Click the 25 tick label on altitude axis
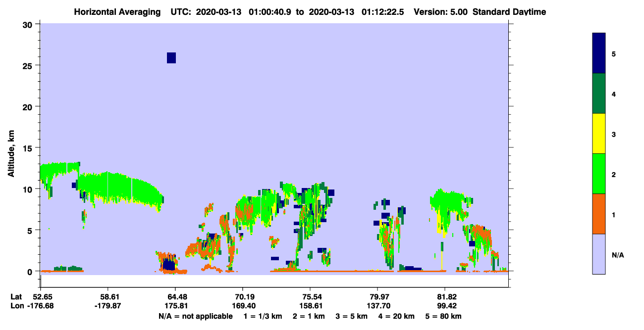This screenshot has width=644, height=330. pyautogui.click(x=27, y=65)
